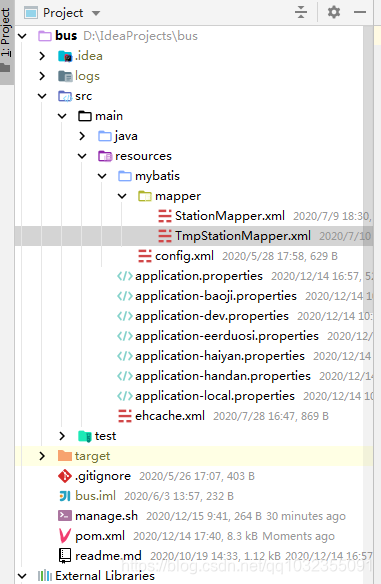Collapse the bus root project node
This screenshot has width=381, height=584.
(22, 36)
